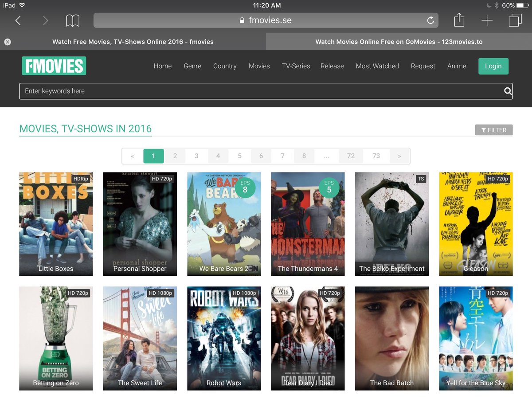Switch to the 123movies.to GoMovies tab
532x399 pixels.
[399, 42]
